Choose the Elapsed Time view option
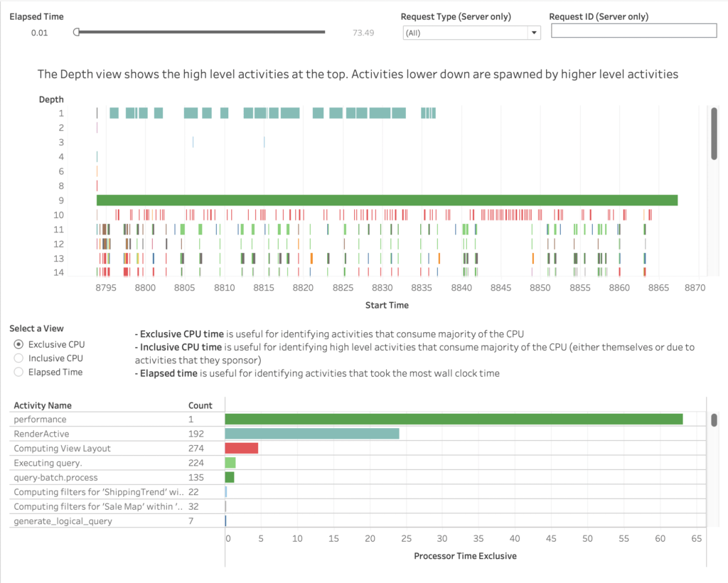 19,372
